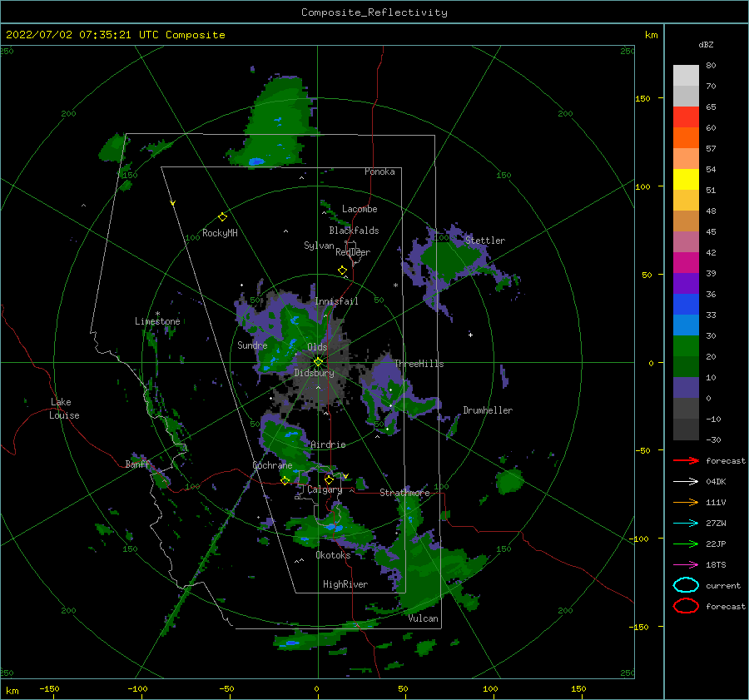Pick the blue swatch between 36 and 33 dBZ
The height and width of the screenshot is (700, 749).
pos(686,304)
